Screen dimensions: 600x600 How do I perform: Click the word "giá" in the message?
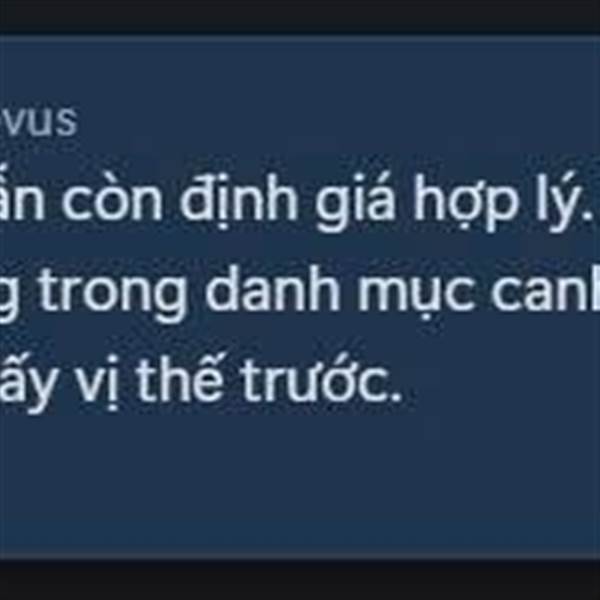click(354, 202)
